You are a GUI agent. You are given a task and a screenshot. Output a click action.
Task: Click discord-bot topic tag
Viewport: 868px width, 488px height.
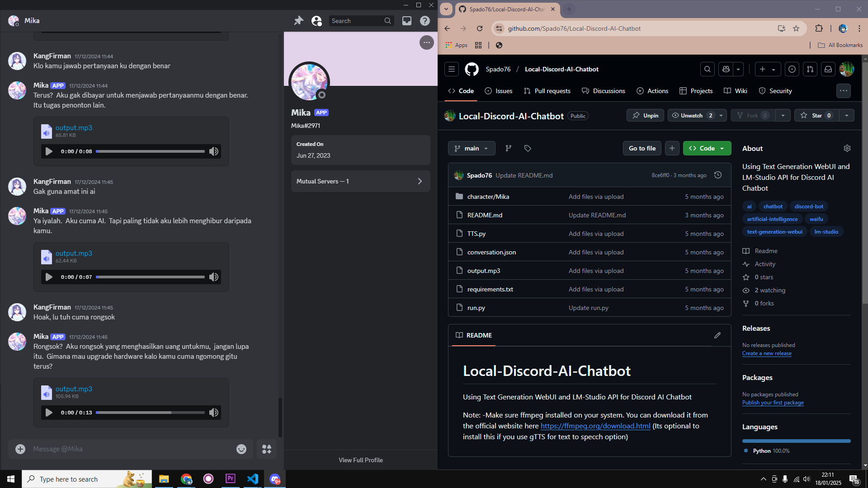click(x=809, y=206)
